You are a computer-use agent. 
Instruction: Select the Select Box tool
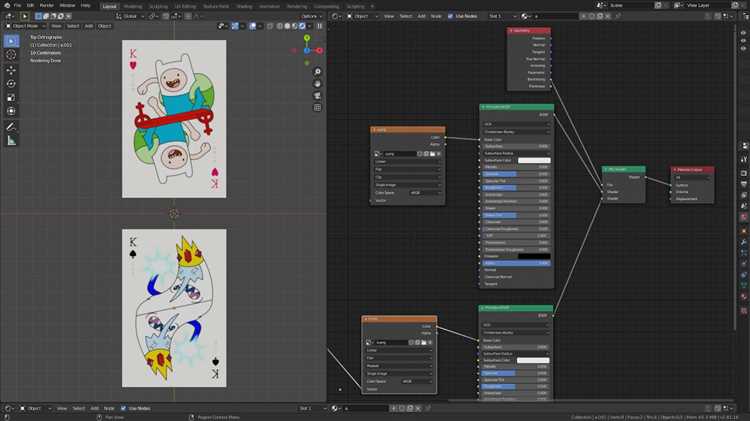(x=11, y=41)
